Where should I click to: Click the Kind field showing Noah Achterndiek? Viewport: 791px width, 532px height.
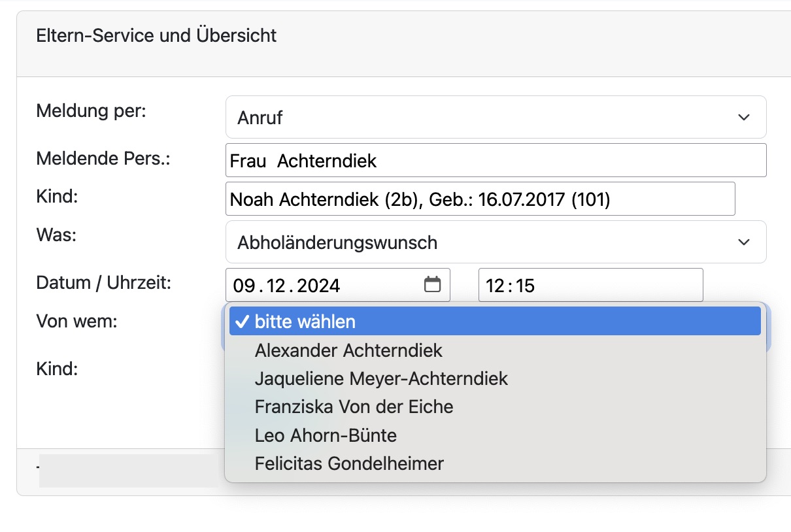point(480,199)
